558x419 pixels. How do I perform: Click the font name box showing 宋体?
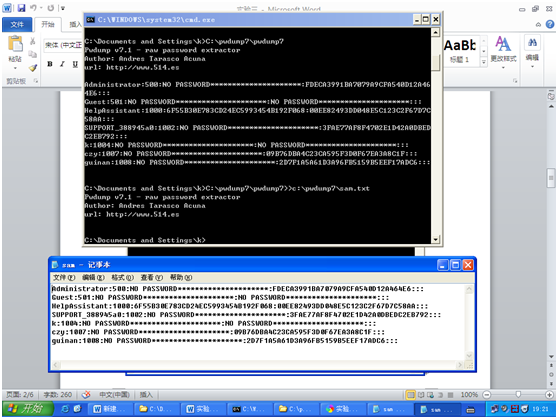[63, 45]
